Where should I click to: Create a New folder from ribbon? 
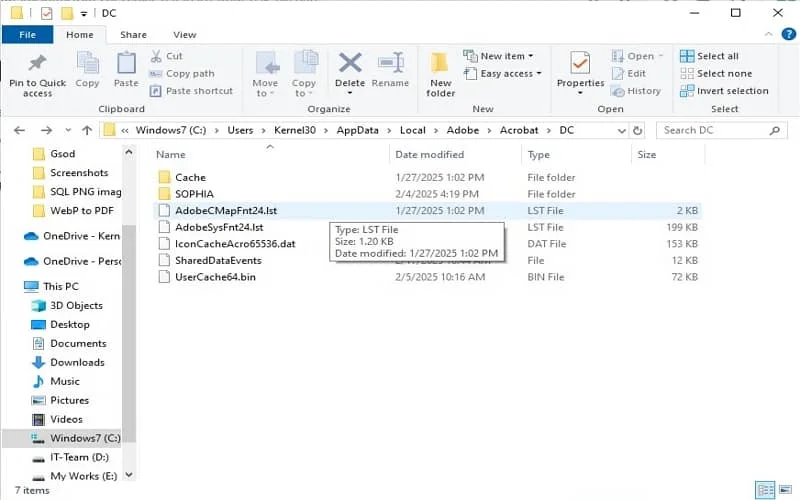coord(440,74)
